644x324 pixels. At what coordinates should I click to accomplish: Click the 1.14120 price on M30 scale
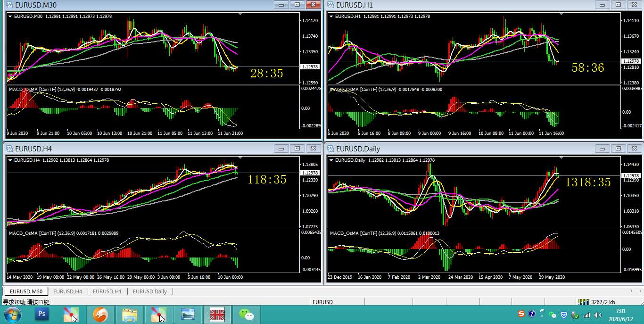coord(310,21)
